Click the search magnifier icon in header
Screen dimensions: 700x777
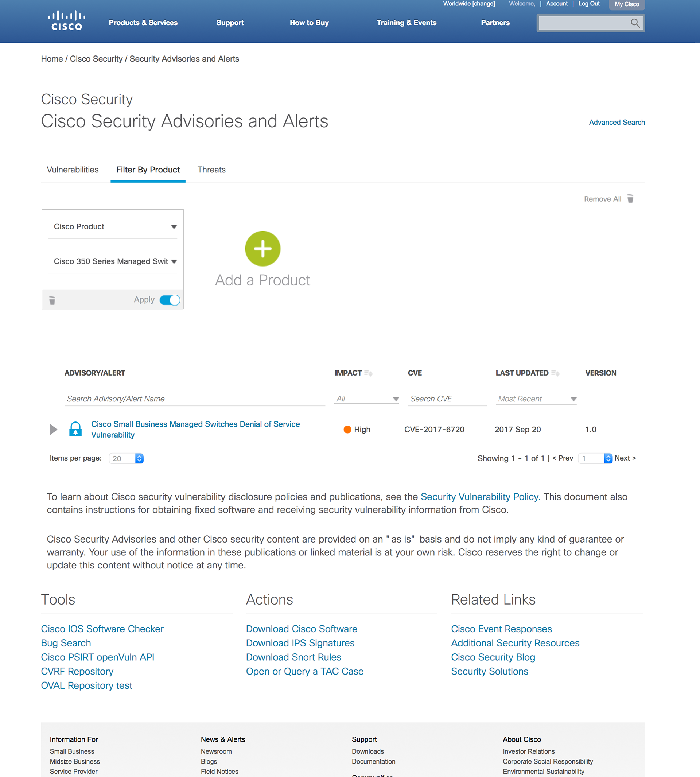click(x=635, y=23)
